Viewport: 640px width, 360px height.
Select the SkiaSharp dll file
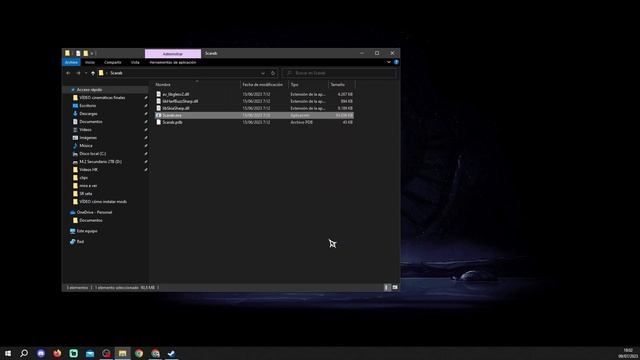pos(254,108)
